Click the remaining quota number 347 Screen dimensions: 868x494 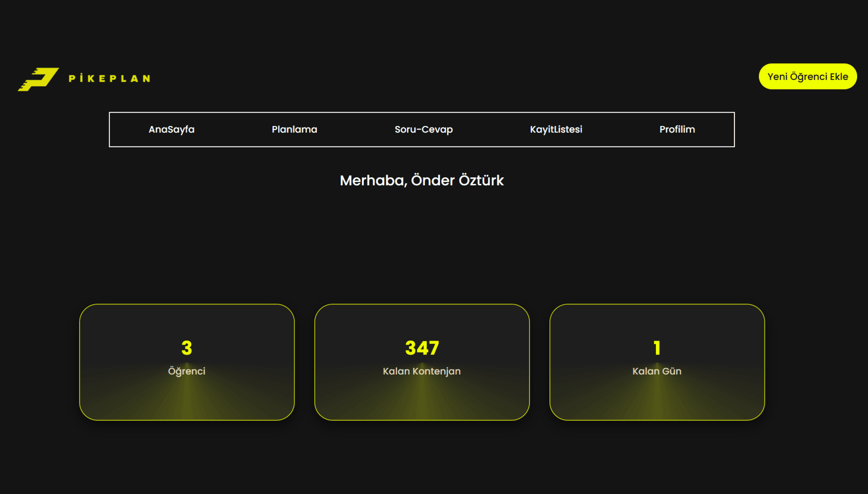coord(422,348)
